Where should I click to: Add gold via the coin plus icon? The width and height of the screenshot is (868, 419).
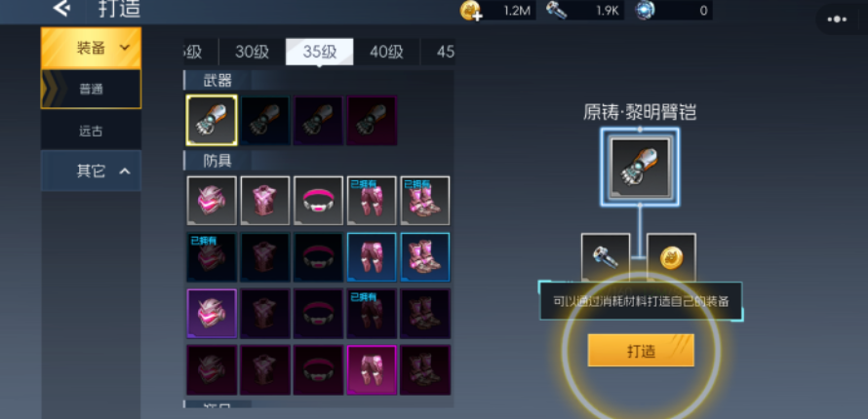tap(470, 11)
